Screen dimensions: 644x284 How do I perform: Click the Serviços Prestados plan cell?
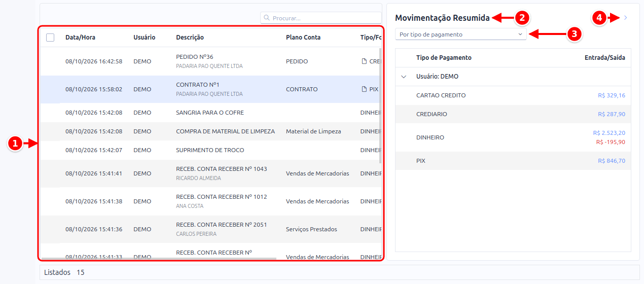(x=311, y=229)
